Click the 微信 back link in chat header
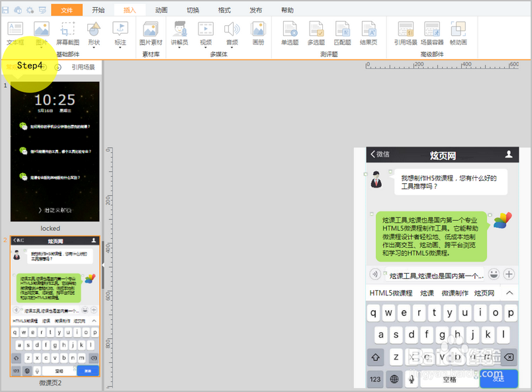The width and height of the screenshot is (532, 392). 380,154
